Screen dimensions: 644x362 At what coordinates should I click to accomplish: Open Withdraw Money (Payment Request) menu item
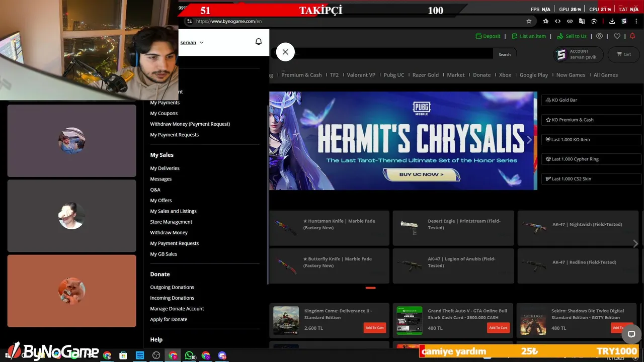[190, 124]
